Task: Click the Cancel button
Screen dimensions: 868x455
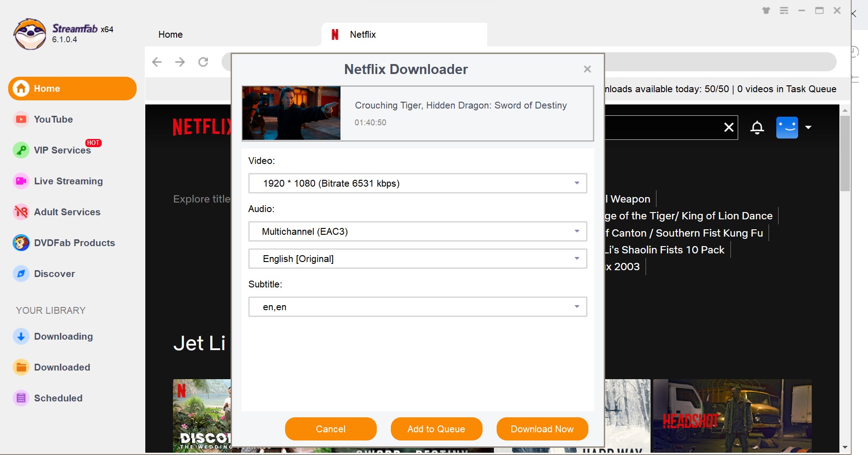Action: pyautogui.click(x=331, y=429)
